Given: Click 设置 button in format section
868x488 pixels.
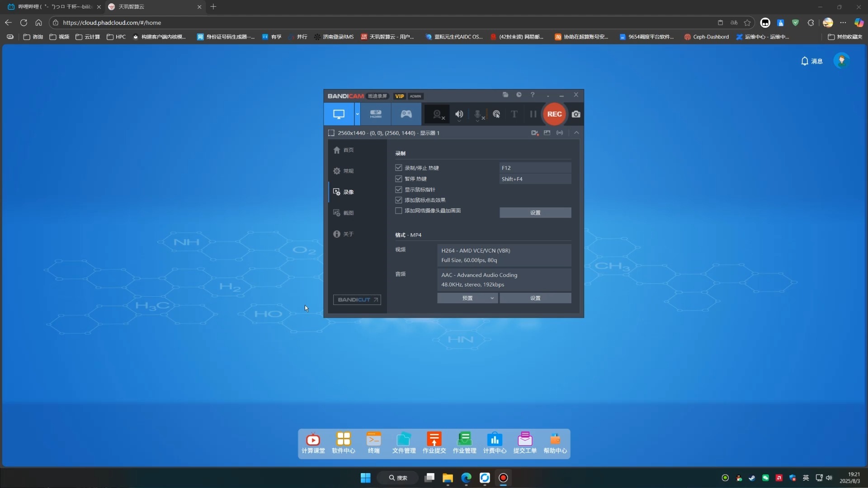Looking at the screenshot, I should coord(535,298).
